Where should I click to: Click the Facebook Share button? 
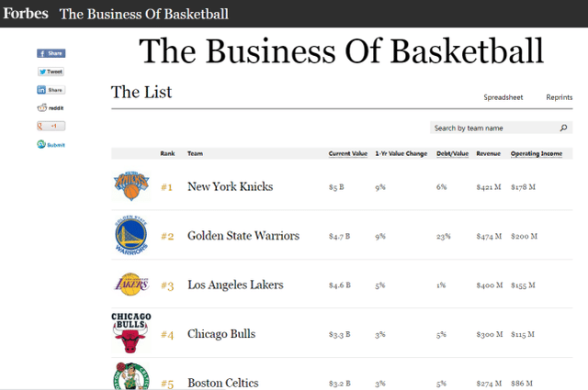click(x=51, y=53)
